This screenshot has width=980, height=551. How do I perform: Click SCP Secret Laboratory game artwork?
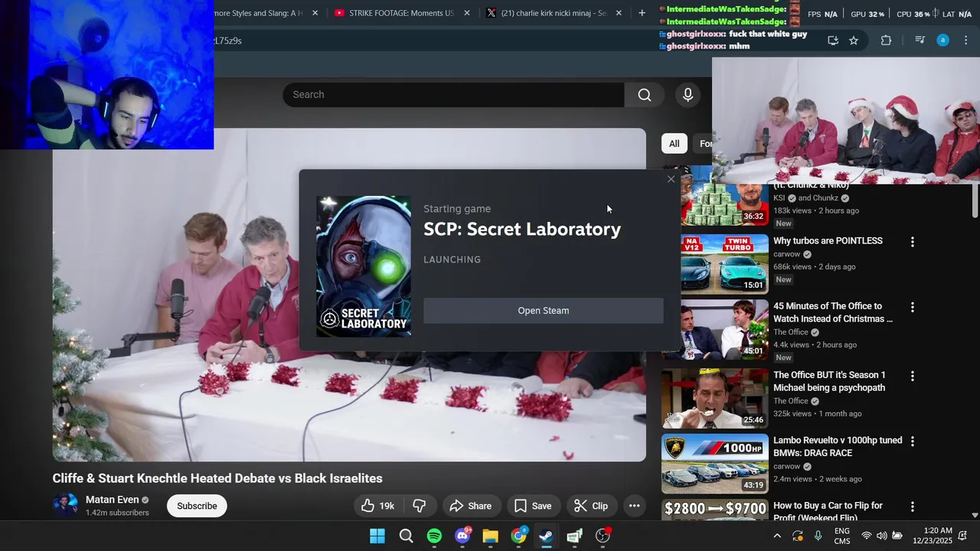364,266
